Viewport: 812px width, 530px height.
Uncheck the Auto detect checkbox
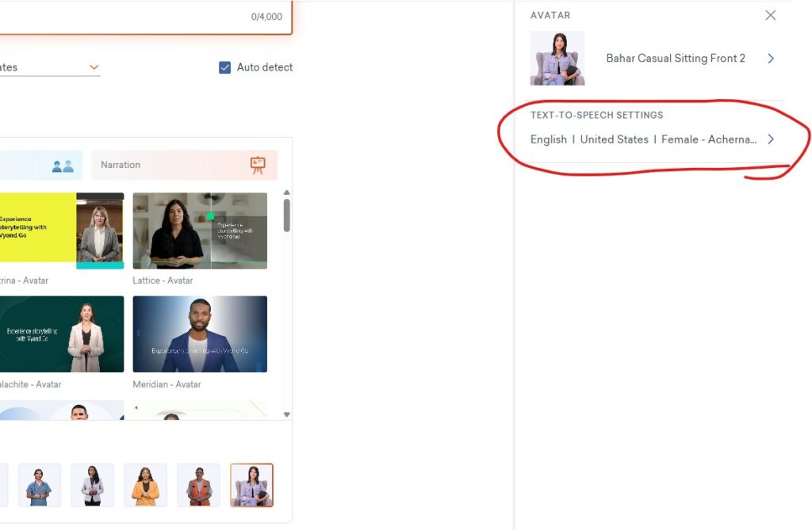[224, 67]
